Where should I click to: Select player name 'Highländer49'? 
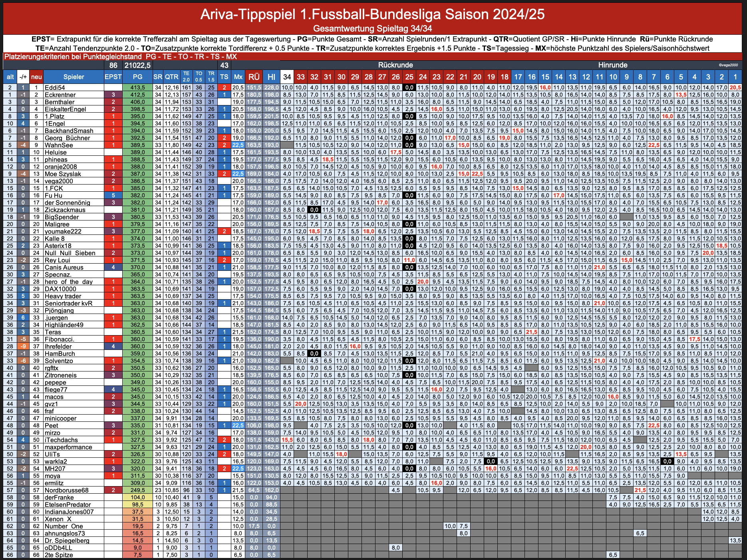point(64,325)
